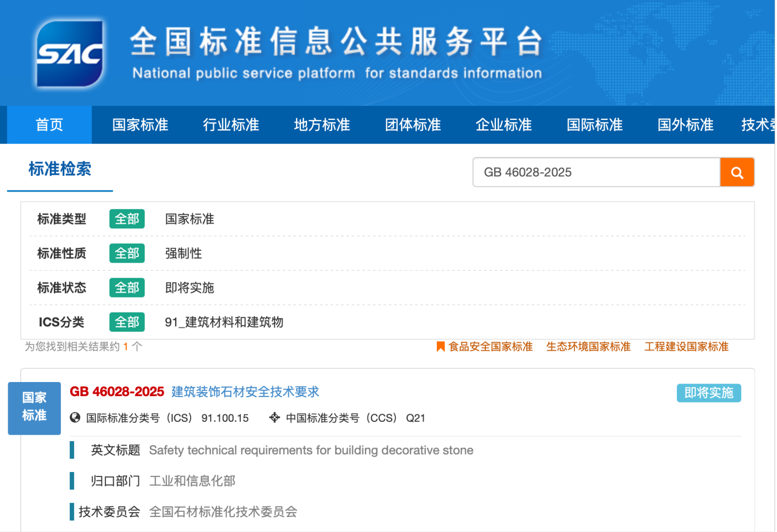Click the 技术委员会 field label
Screen dimensions: 777x532
[x=109, y=512]
